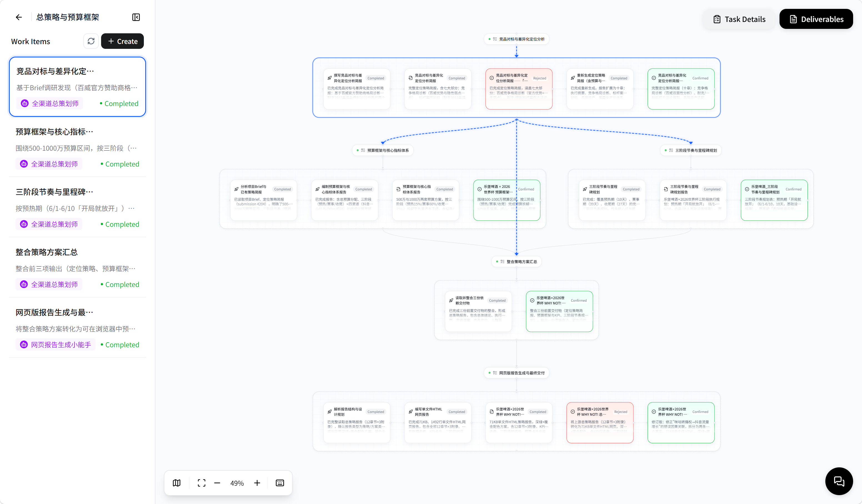Click document icon on 预算框架与核心指标体系报告 card

coord(399,189)
